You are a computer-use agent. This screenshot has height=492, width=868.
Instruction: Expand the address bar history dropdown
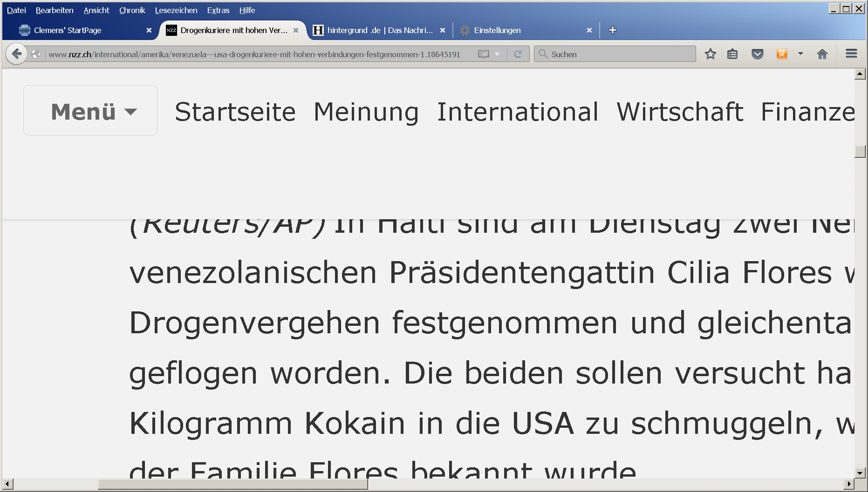pos(497,54)
